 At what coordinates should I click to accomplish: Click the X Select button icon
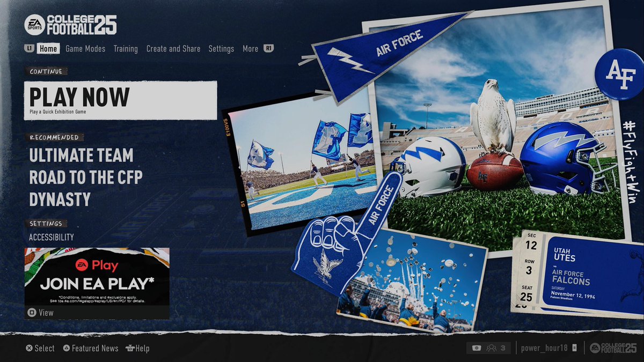pos(30,348)
